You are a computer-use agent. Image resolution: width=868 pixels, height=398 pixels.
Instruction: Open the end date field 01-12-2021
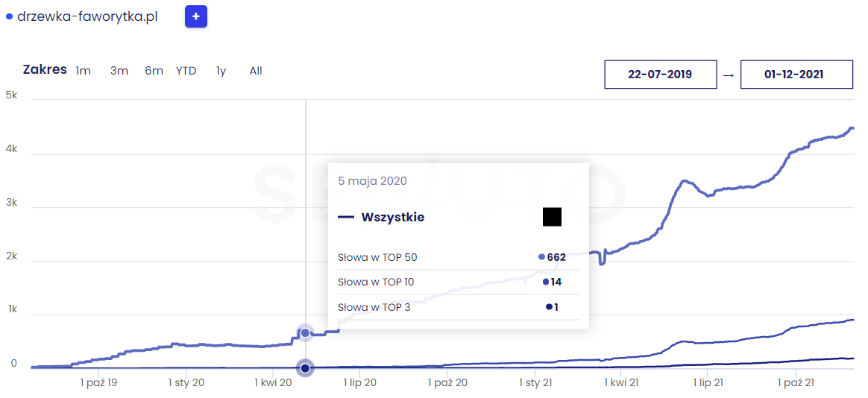(x=796, y=75)
